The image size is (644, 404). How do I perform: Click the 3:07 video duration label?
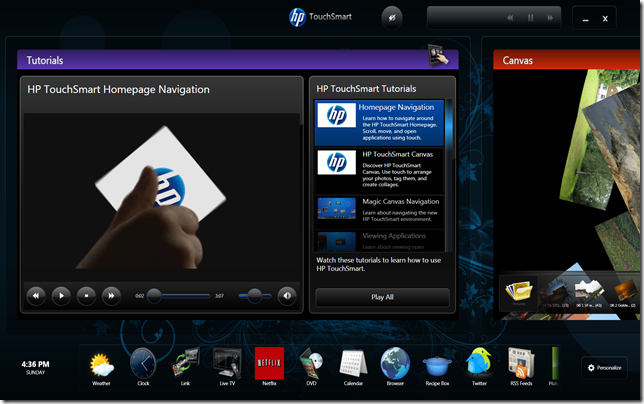pyautogui.click(x=219, y=296)
